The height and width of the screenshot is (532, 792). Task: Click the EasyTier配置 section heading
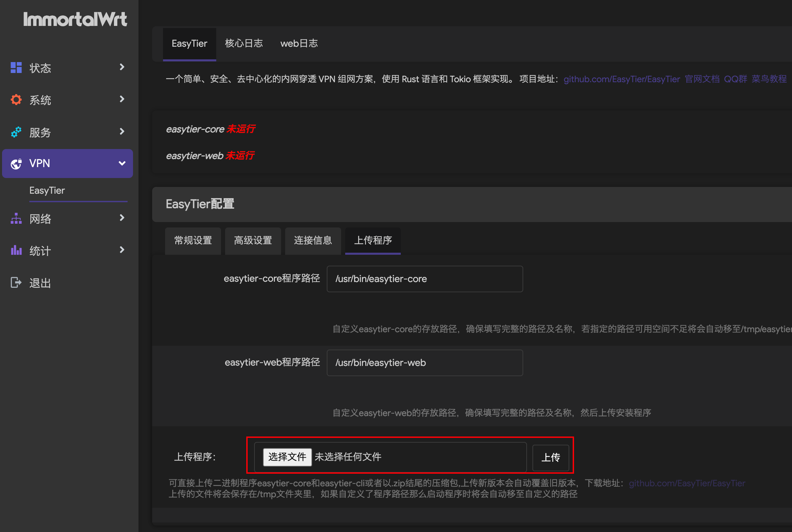(x=200, y=204)
